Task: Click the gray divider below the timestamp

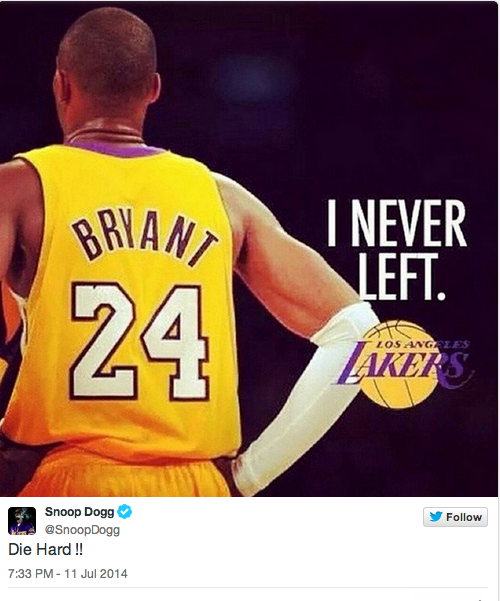Action: coord(248,588)
